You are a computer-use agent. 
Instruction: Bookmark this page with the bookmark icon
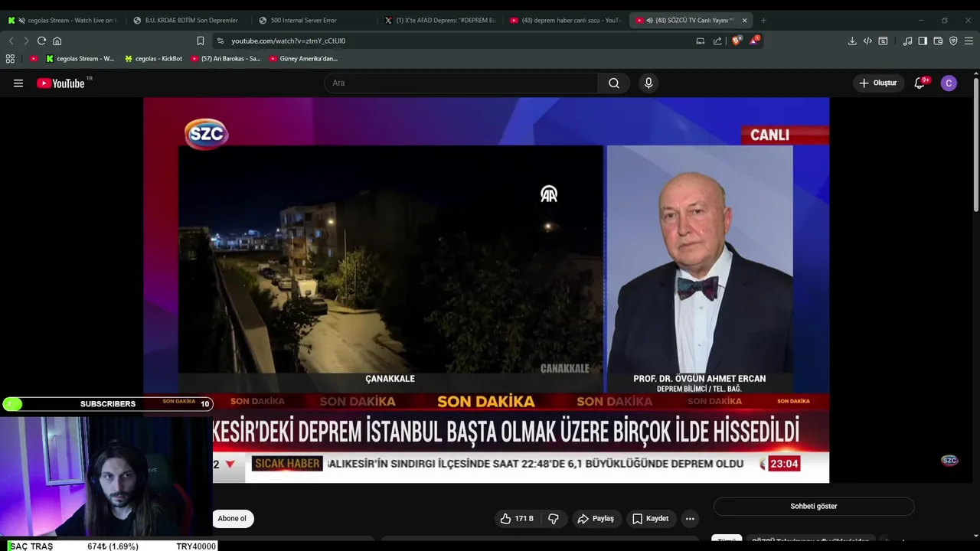click(201, 41)
